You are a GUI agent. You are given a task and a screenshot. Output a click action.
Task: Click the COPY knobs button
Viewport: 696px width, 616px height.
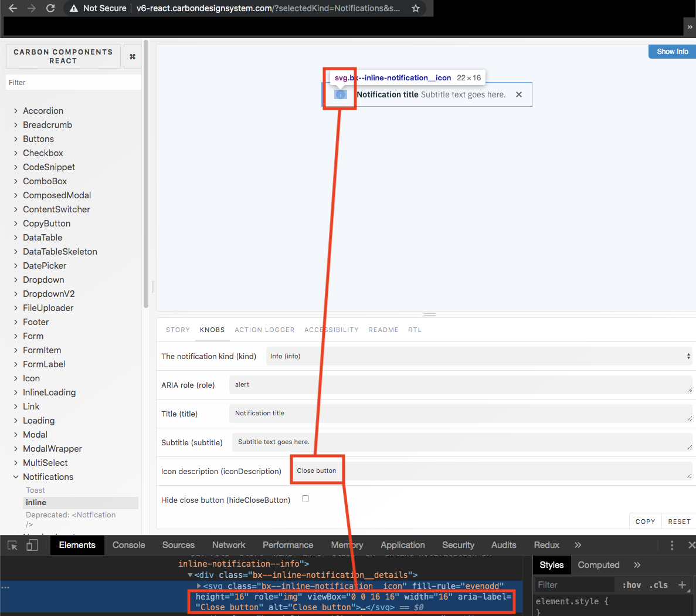point(645,522)
